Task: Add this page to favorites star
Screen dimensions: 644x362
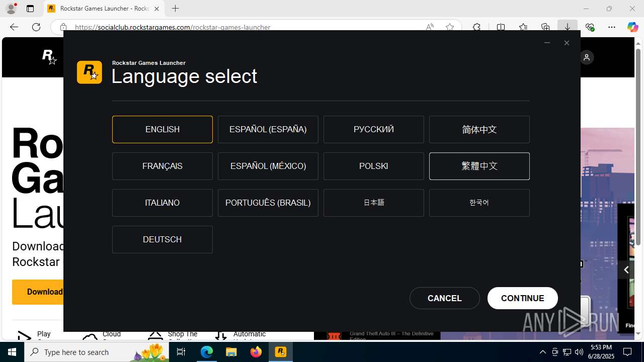Action: [450, 27]
